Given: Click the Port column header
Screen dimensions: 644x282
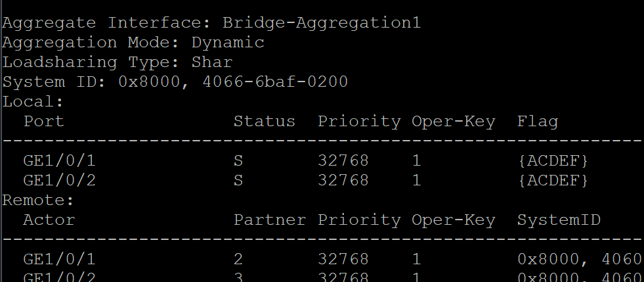Looking at the screenshot, I should tap(44, 122).
